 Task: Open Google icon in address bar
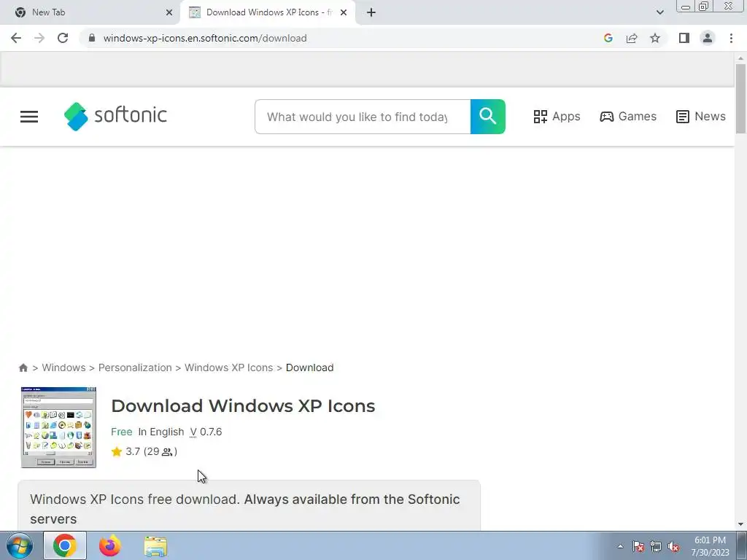pyautogui.click(x=608, y=38)
